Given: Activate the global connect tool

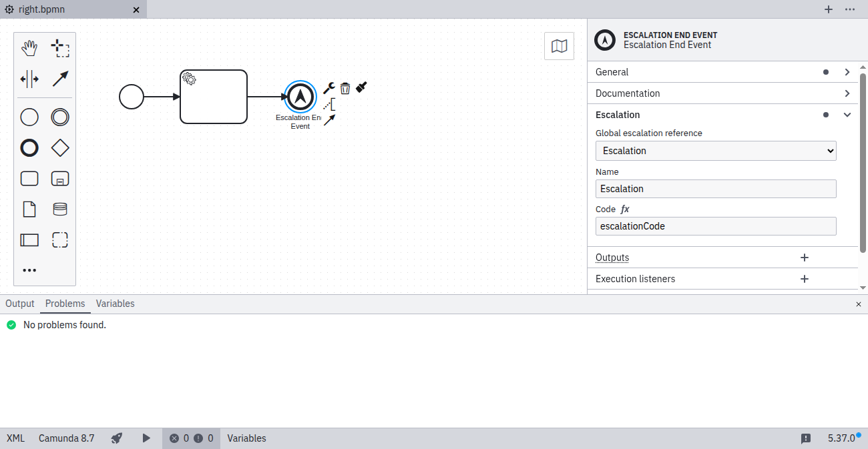Looking at the screenshot, I should (60, 78).
